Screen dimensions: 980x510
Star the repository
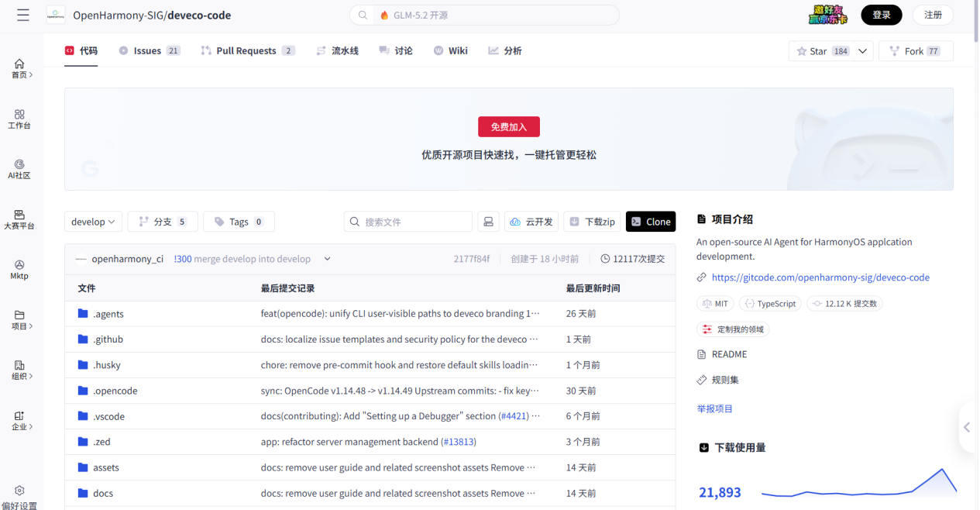822,51
